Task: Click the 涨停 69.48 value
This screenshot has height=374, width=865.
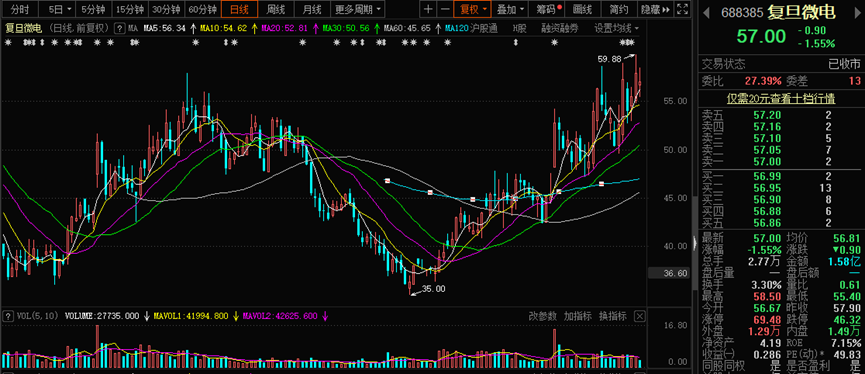Action: (x=767, y=320)
